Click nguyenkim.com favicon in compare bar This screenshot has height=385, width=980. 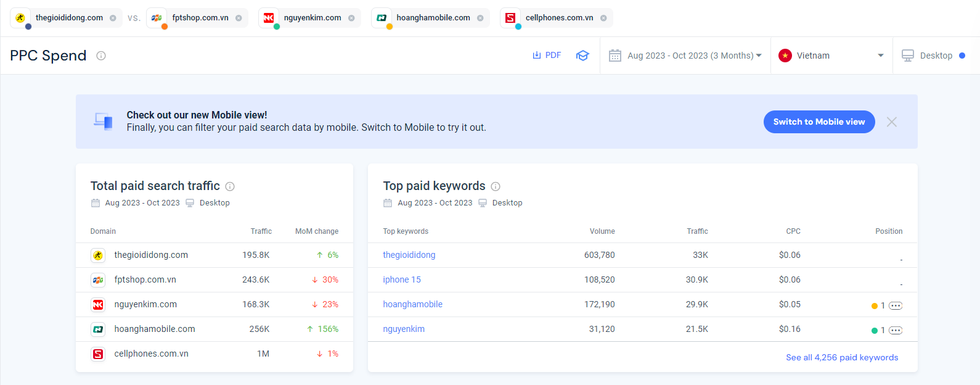tap(269, 18)
